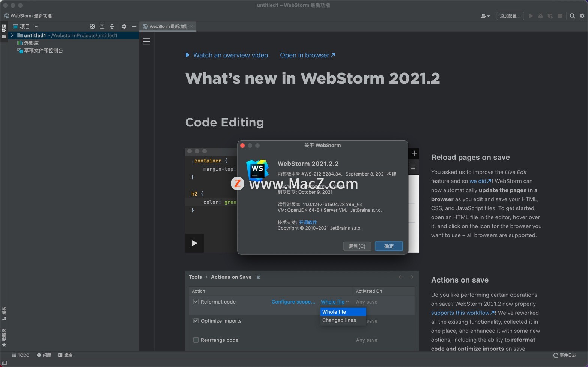Open the 终端 terminal tool window

65,355
